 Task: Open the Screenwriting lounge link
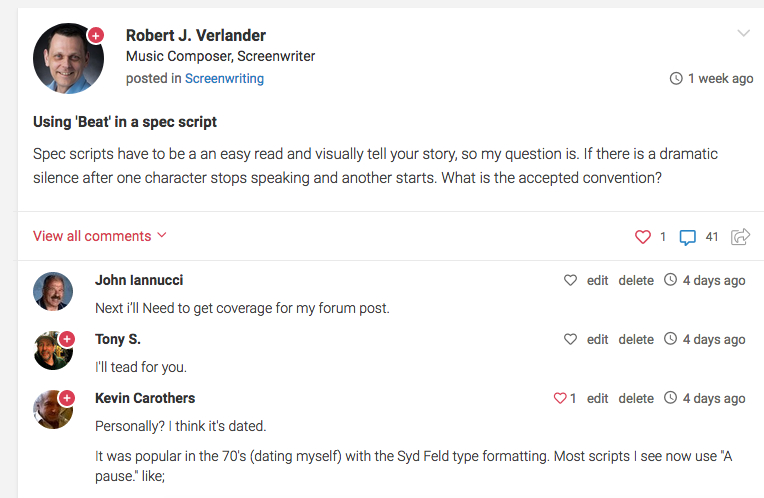(x=224, y=78)
